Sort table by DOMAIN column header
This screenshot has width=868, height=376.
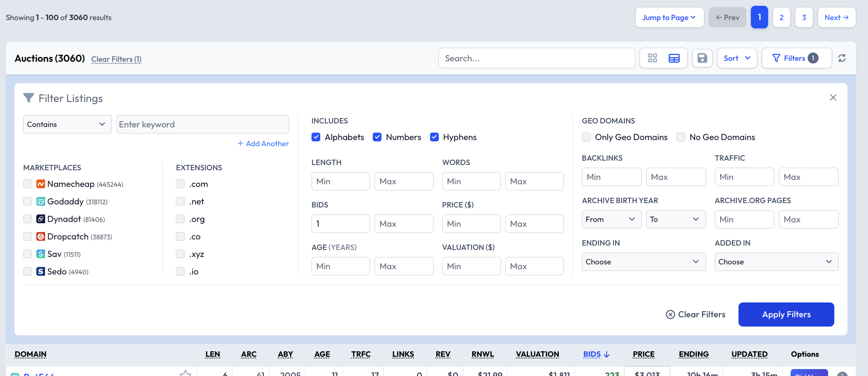31,354
